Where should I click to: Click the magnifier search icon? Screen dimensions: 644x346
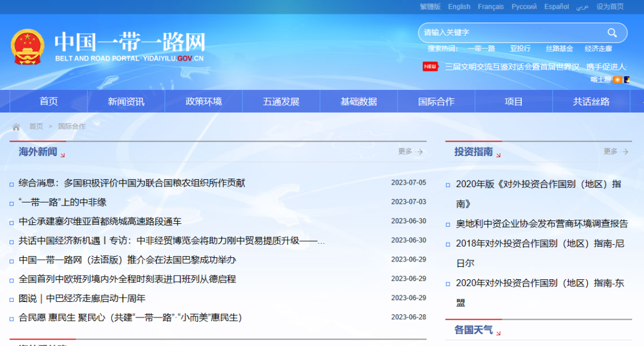click(x=612, y=33)
